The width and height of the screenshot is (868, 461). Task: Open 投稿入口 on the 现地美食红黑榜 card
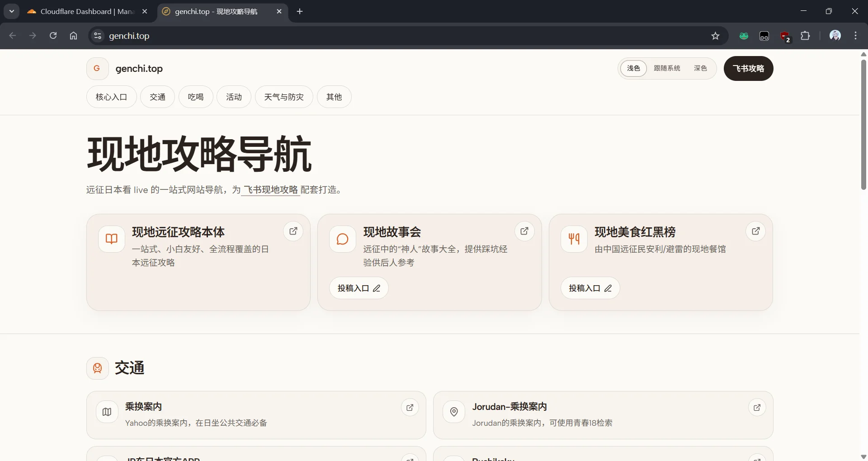[590, 288]
